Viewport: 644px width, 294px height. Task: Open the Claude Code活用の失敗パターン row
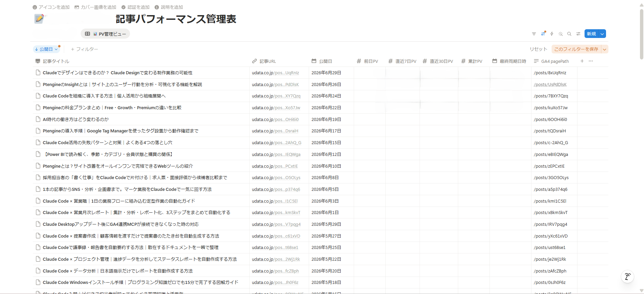(x=108, y=142)
